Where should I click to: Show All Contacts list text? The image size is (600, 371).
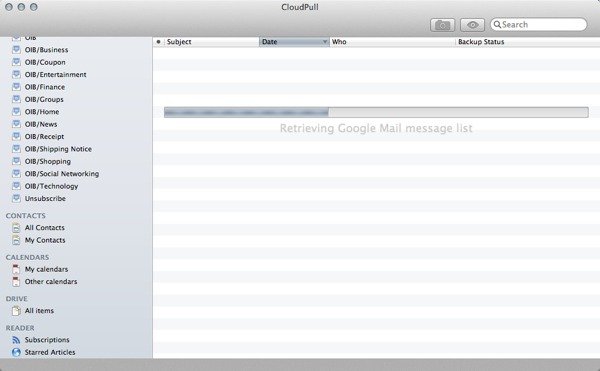[x=45, y=228]
